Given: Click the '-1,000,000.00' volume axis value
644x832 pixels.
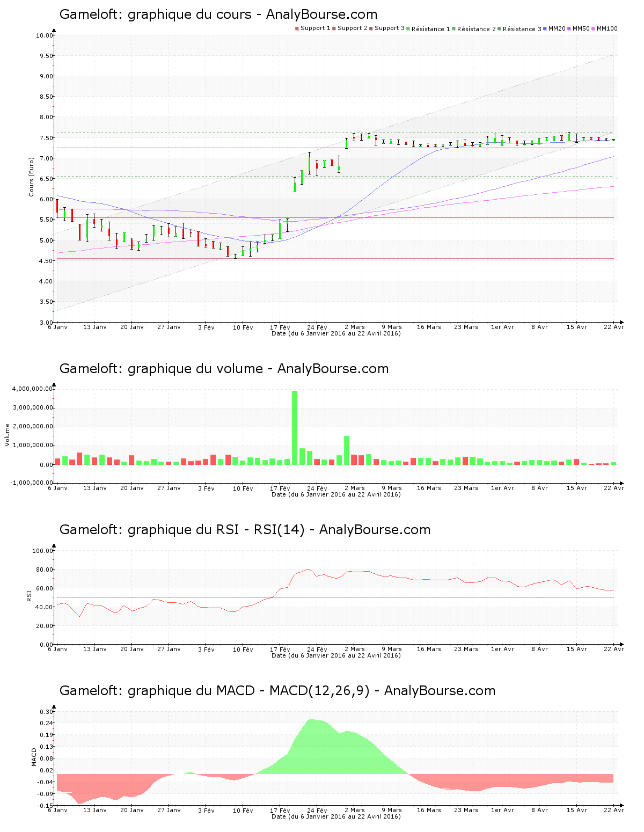Looking at the screenshot, I should click(x=32, y=483).
